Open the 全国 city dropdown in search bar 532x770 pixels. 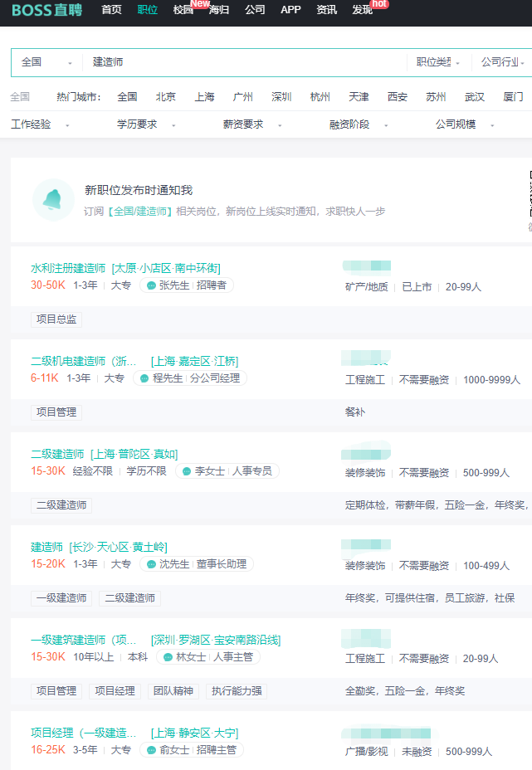[x=46, y=62]
